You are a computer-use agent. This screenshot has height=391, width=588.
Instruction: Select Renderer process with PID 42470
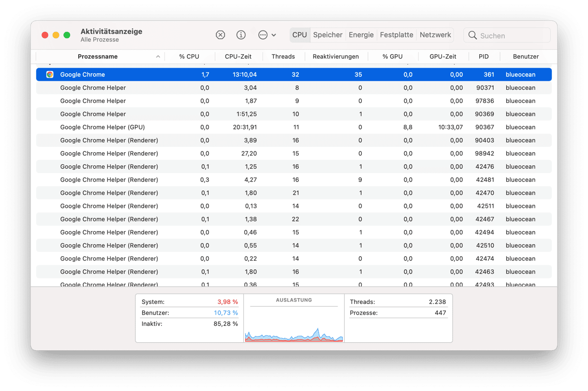(294, 193)
